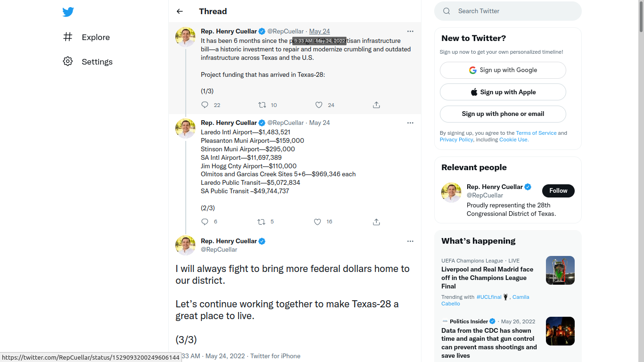644x362 pixels.
Task: Go back using the Thread arrow
Action: coord(180,11)
